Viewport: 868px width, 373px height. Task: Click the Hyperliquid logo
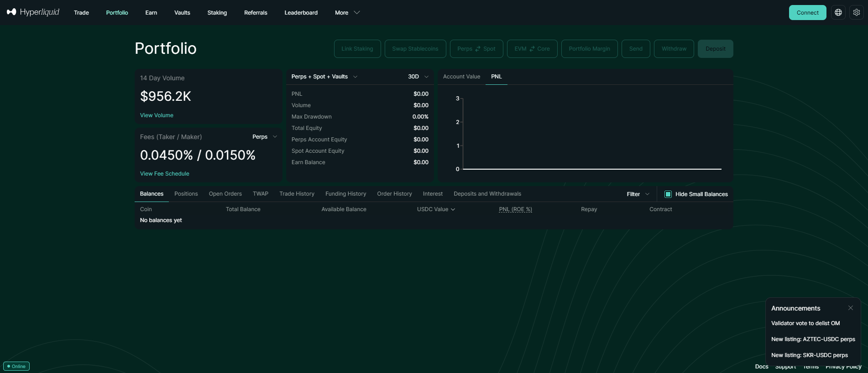(x=33, y=12)
